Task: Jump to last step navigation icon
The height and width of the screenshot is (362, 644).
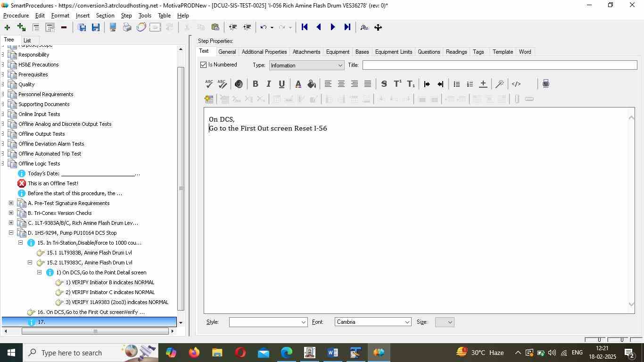Action: [347, 27]
